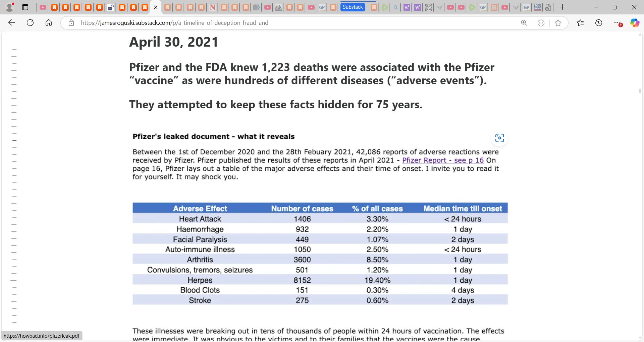The width and height of the screenshot is (644, 342).
Task: Go back to the previous page
Action: point(12,23)
